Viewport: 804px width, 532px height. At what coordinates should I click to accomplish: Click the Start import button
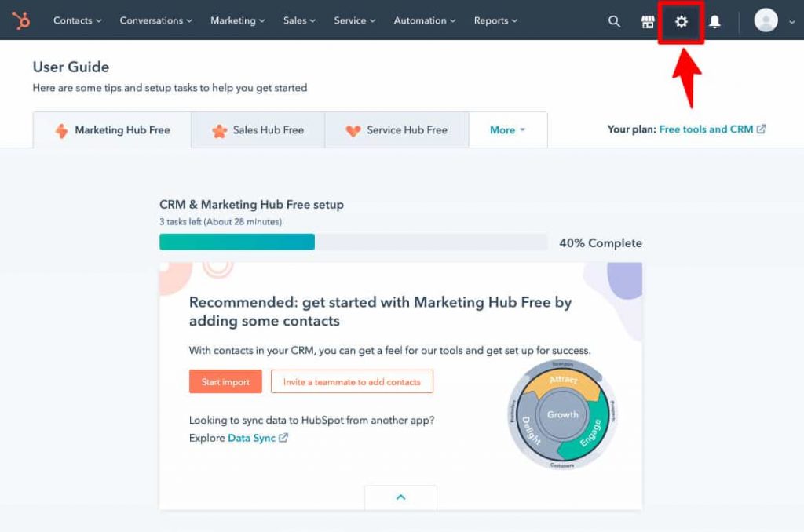tap(225, 382)
